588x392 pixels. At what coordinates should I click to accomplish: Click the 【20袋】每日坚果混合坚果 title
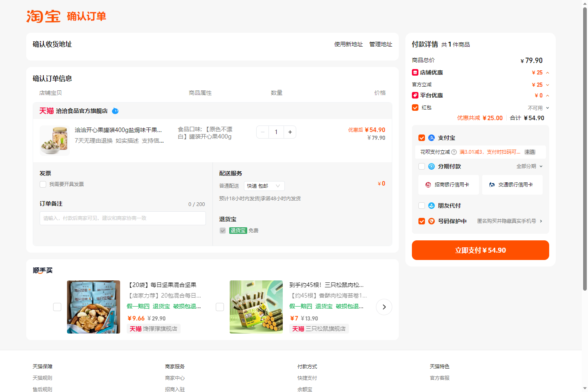click(162, 285)
